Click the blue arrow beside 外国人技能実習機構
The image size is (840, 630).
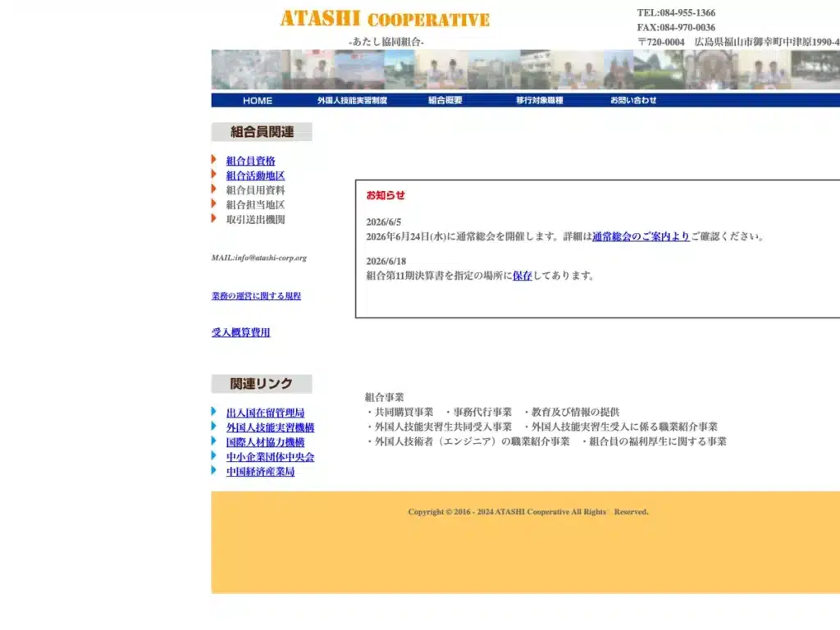point(214,427)
